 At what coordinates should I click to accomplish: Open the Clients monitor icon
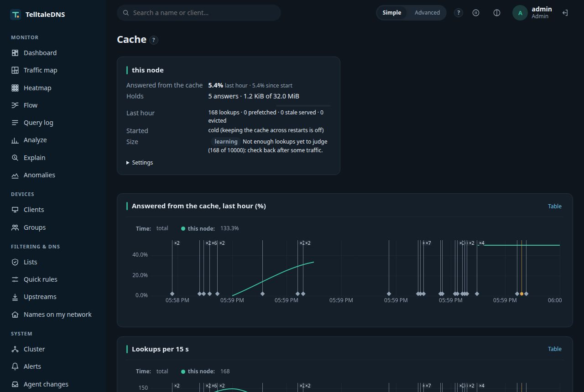(x=15, y=210)
